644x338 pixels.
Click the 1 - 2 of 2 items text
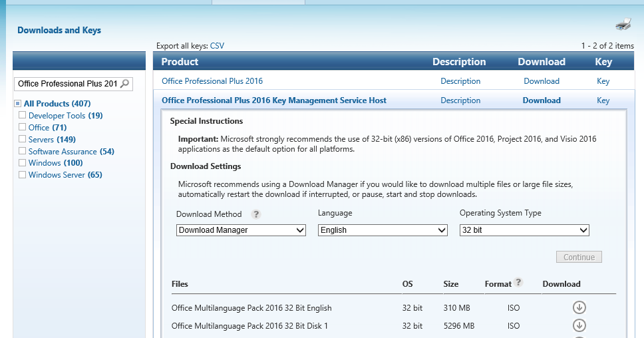[x=607, y=46]
